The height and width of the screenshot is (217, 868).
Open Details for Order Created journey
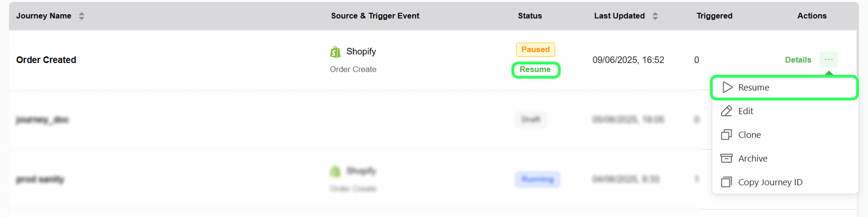coord(797,60)
